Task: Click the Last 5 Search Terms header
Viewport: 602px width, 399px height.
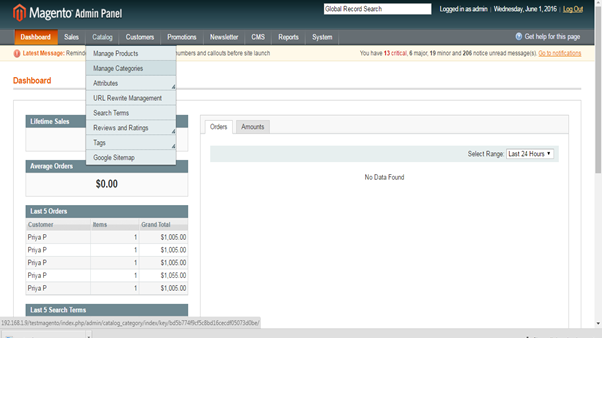Action: coord(107,310)
